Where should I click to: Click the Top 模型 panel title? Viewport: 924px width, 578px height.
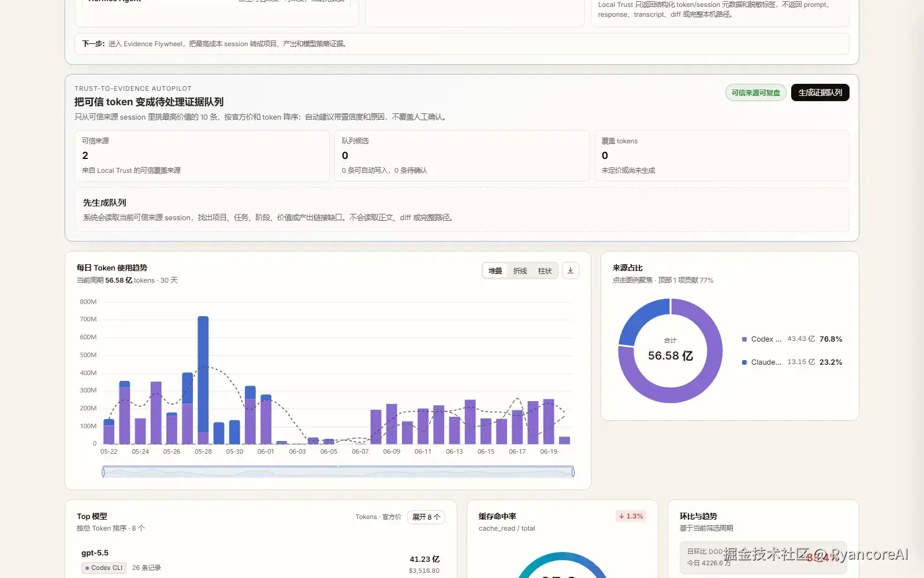point(92,516)
